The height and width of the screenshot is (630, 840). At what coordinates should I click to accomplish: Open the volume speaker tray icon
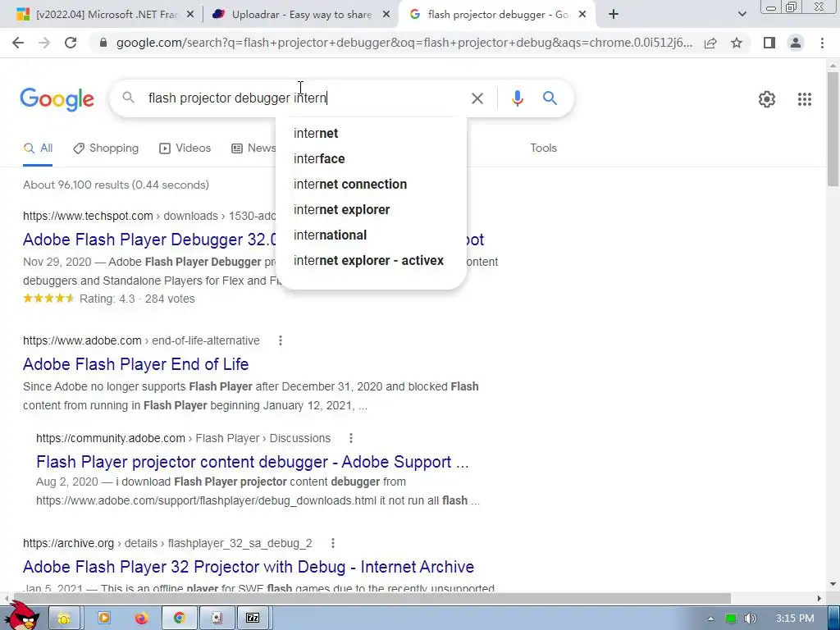750,619
